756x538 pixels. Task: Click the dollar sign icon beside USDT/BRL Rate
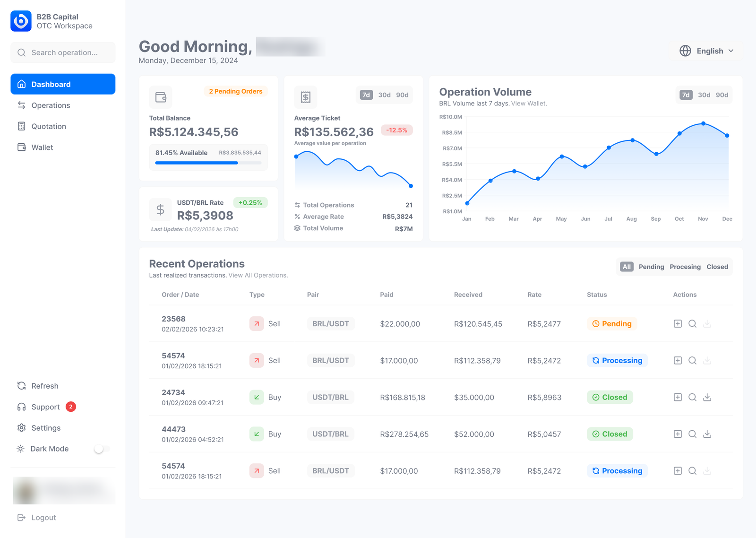tap(161, 209)
